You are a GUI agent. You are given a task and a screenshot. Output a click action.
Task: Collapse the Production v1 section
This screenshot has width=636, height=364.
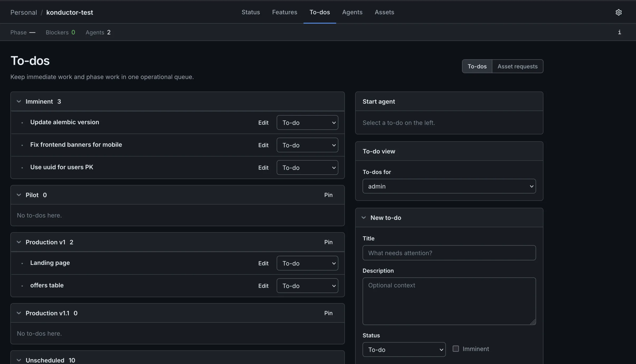tap(19, 242)
